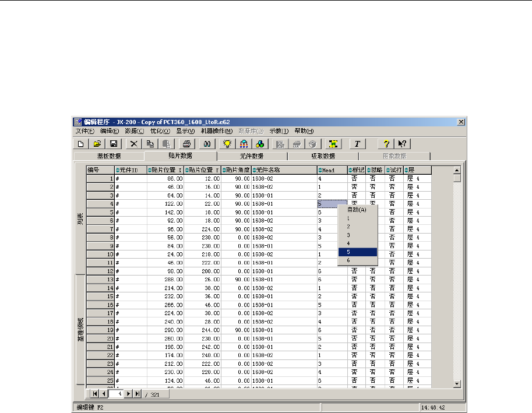Click the record number input field

tap(116, 394)
